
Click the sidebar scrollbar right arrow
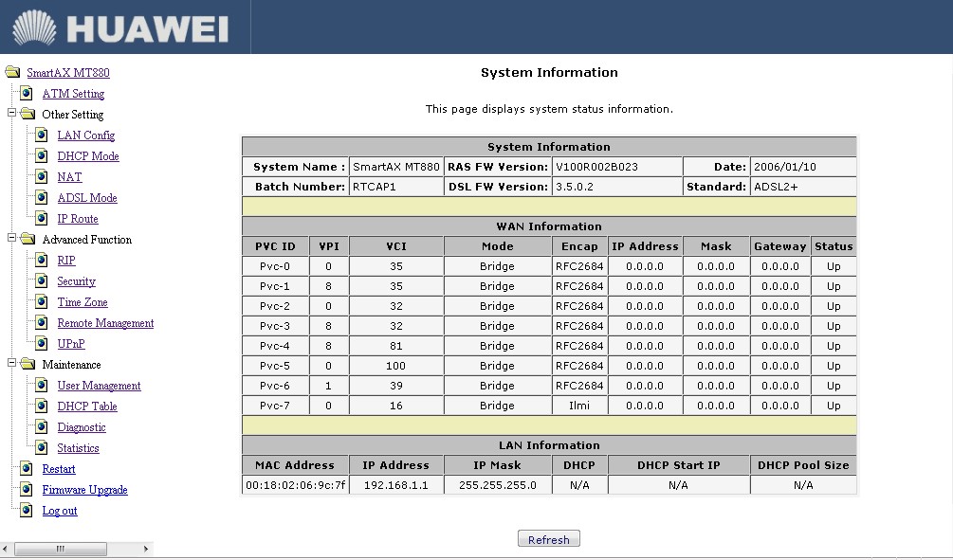tap(146, 549)
